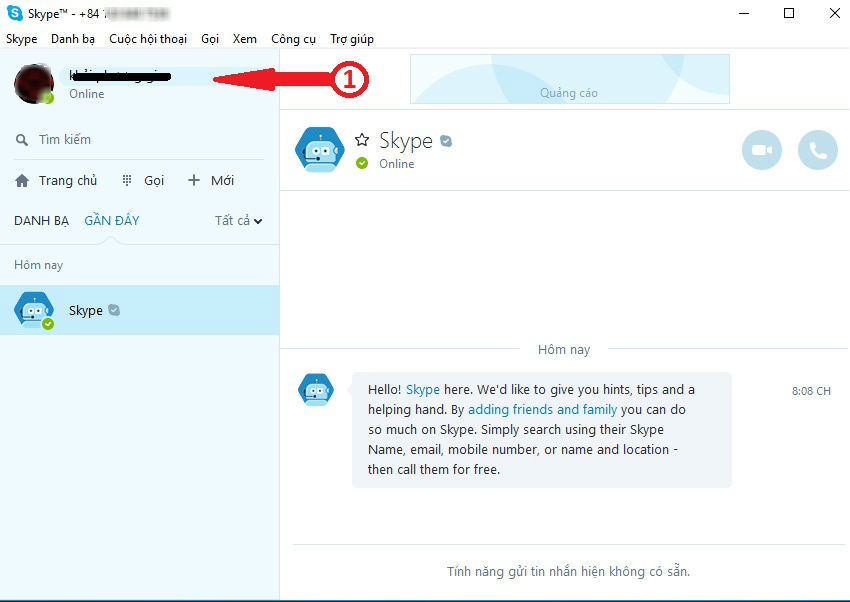Start a voice call with the phone icon
Screen dimensions: 850x602
click(x=817, y=149)
